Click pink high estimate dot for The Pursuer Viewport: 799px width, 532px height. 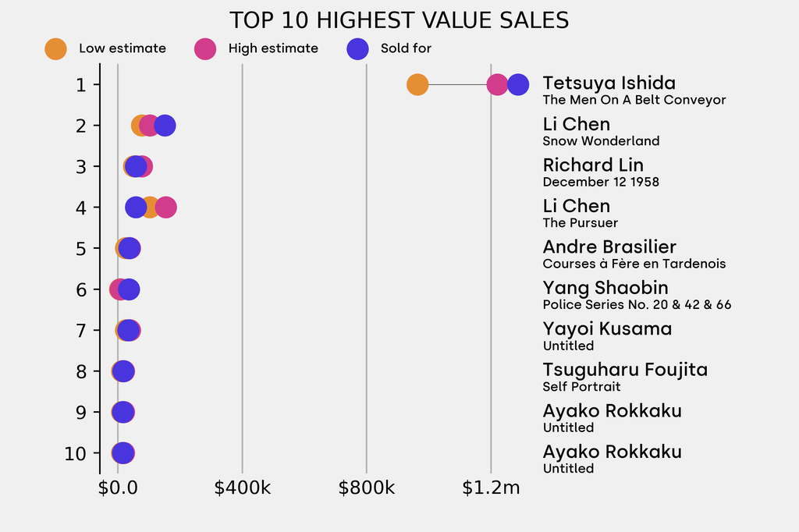tap(166, 207)
